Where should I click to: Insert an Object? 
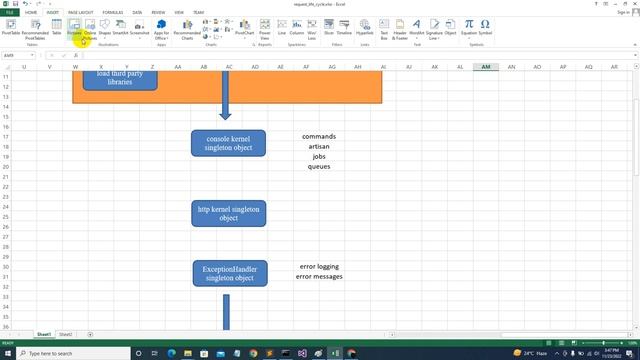450,27
